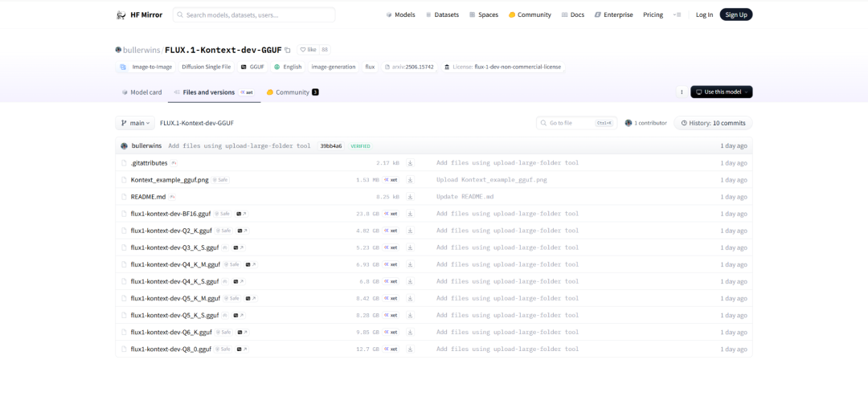Image resolution: width=868 pixels, height=417 pixels.
Task: Click the Sign Up button
Action: click(735, 15)
